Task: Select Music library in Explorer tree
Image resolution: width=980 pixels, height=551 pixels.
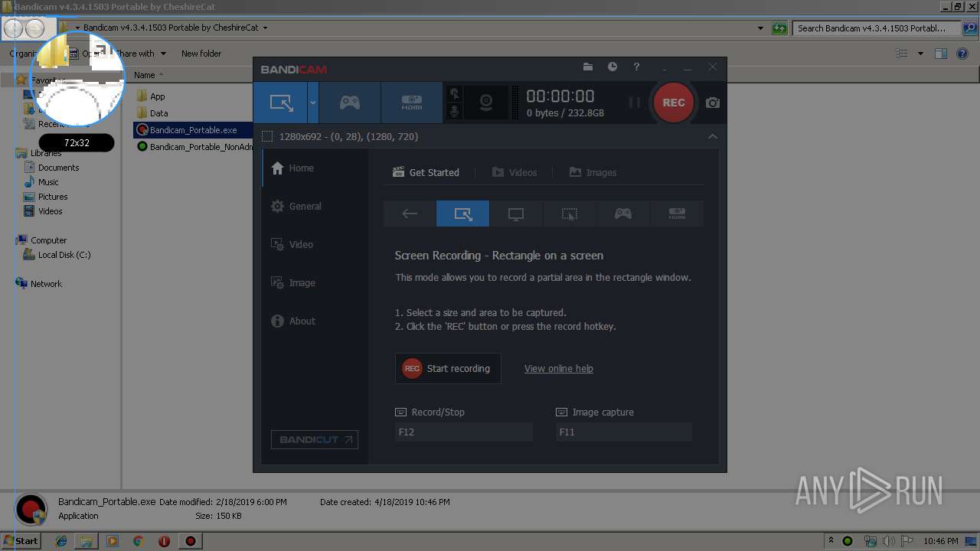Action: click(x=41, y=182)
